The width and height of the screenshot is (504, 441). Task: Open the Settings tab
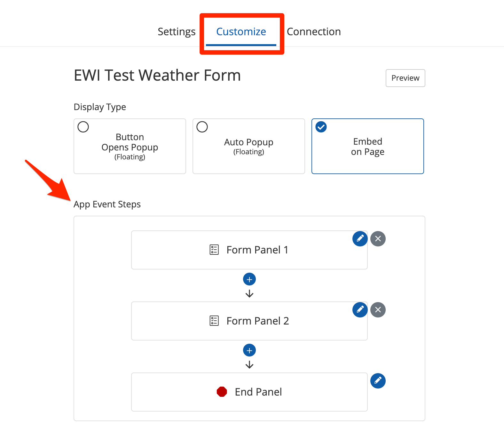coord(177,32)
